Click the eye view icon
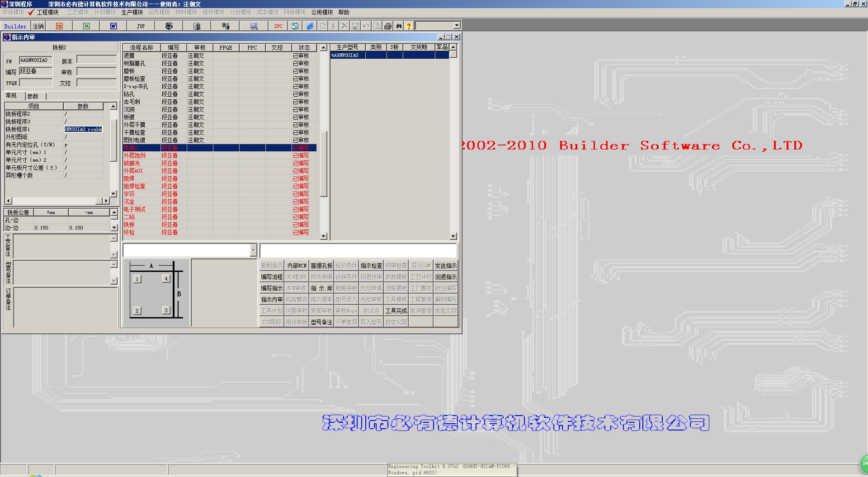The image size is (868, 477). click(x=169, y=26)
